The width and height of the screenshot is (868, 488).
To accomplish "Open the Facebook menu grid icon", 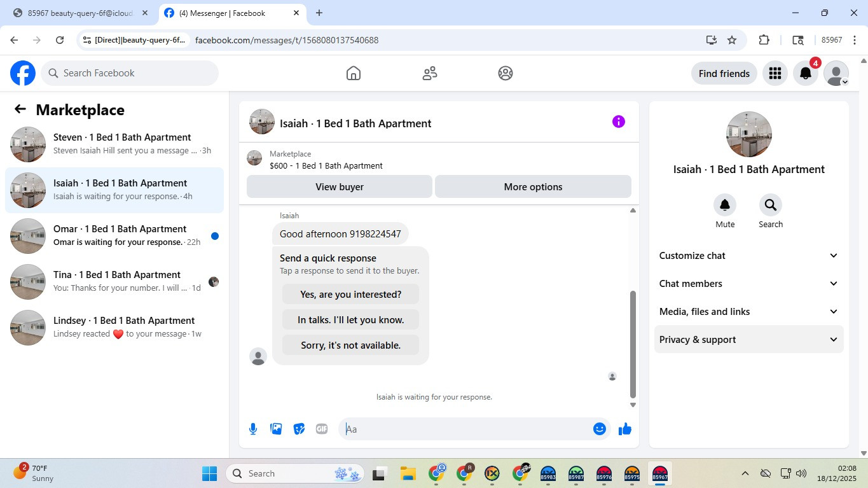I will pyautogui.click(x=775, y=73).
